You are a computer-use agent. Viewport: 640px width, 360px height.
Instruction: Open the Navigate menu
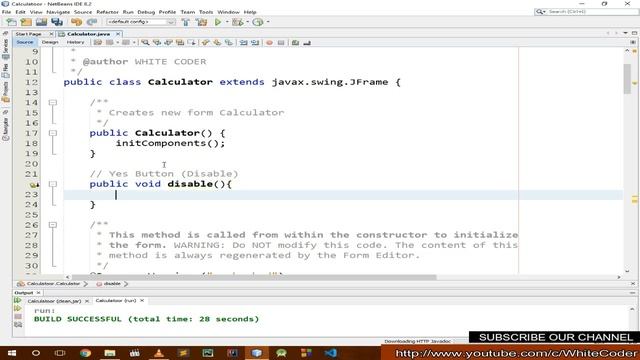pyautogui.click(x=58, y=12)
